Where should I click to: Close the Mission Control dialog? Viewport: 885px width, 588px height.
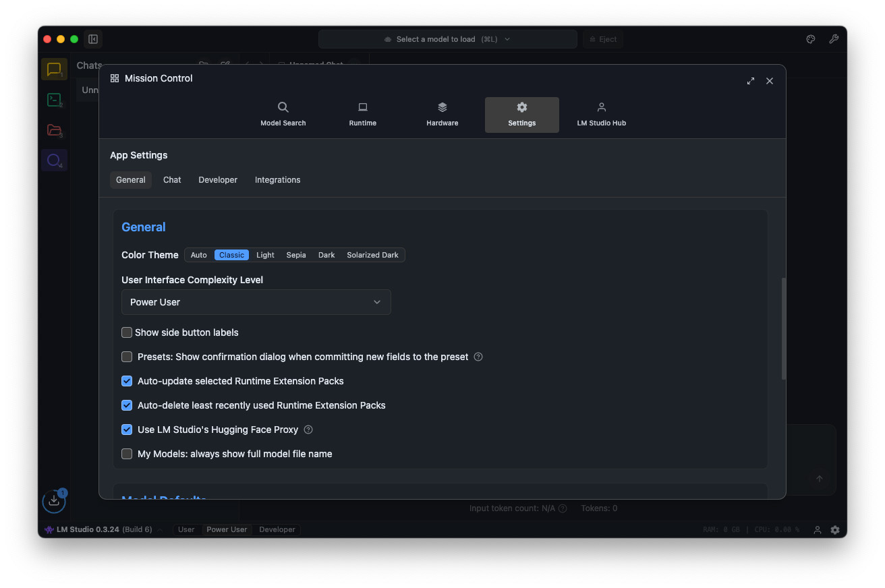point(770,81)
